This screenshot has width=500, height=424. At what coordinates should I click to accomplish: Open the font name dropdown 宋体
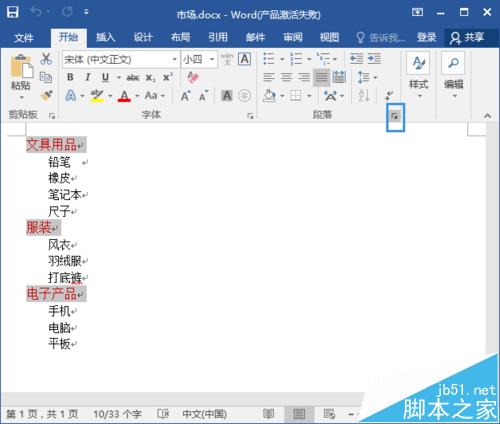(174, 59)
